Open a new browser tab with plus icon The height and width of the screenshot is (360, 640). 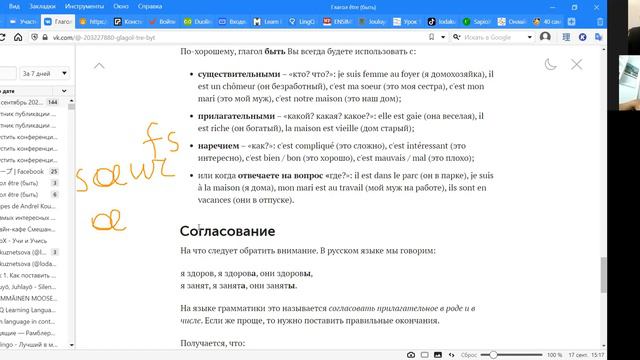[x=571, y=22]
